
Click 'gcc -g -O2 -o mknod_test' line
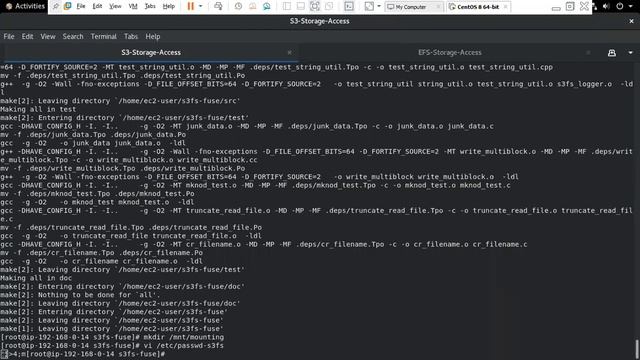(x=97, y=202)
